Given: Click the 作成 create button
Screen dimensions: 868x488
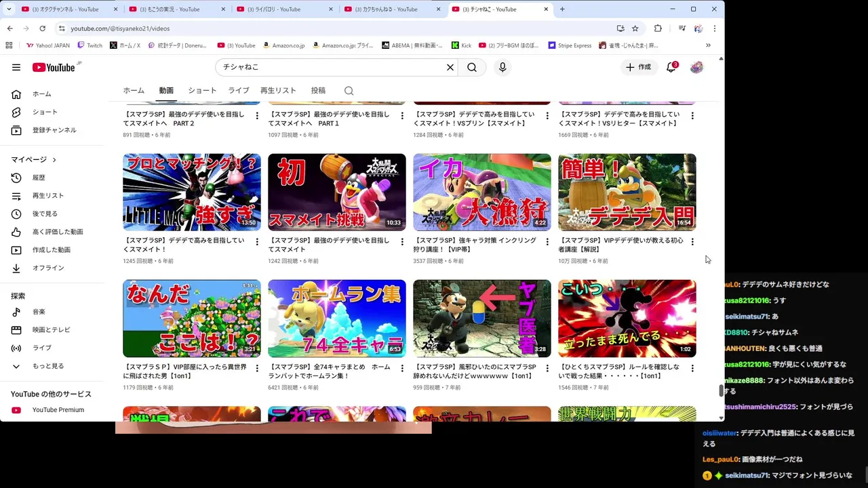Looking at the screenshot, I should click(638, 67).
